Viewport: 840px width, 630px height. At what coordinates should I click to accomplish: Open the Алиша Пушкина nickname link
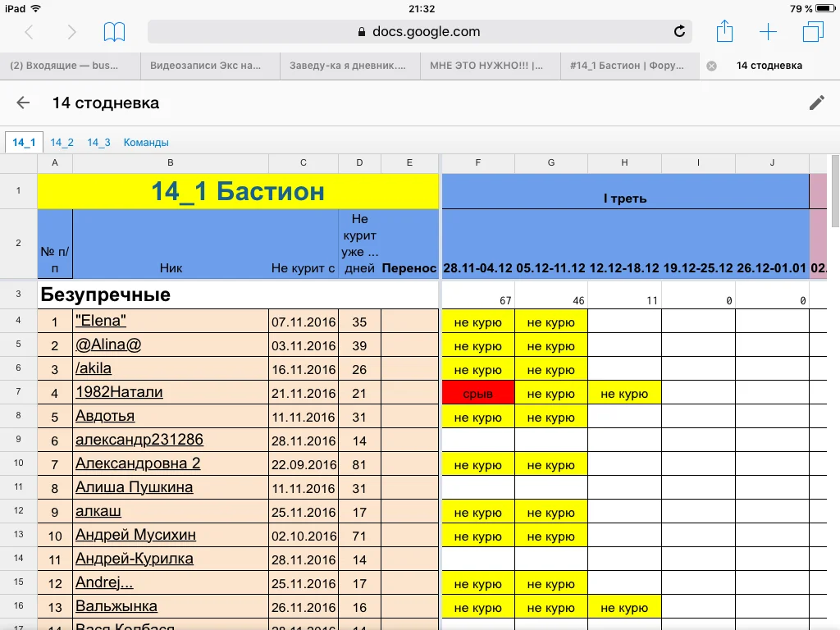[134, 487]
